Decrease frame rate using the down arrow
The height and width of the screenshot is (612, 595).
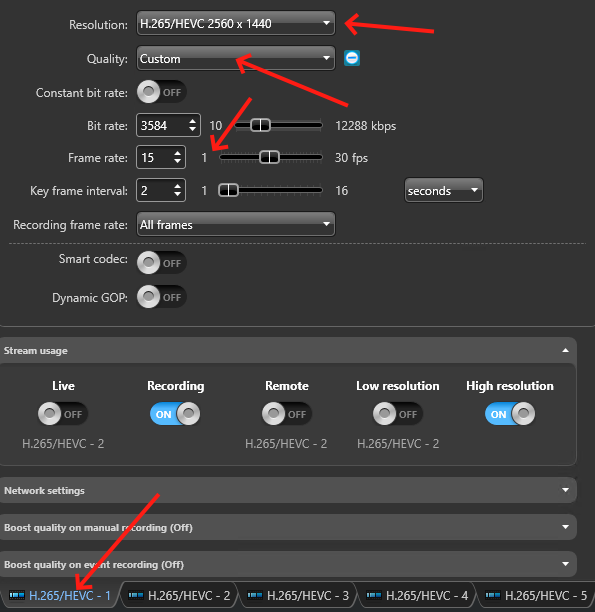pyautogui.click(x=178, y=161)
